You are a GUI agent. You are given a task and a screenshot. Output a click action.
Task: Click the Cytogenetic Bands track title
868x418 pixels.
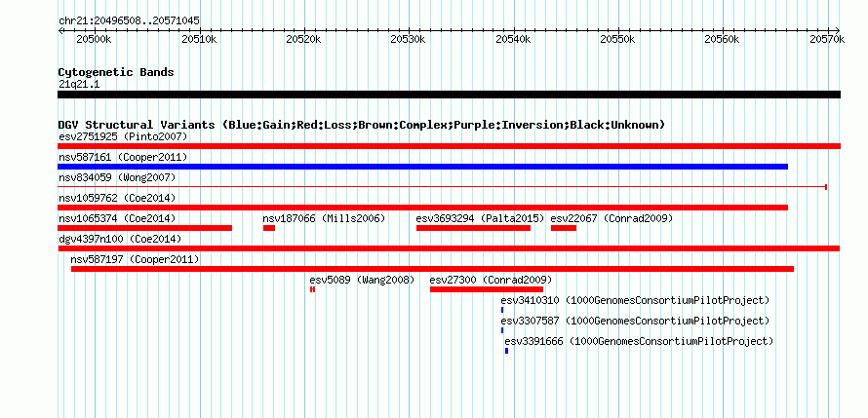click(x=116, y=72)
